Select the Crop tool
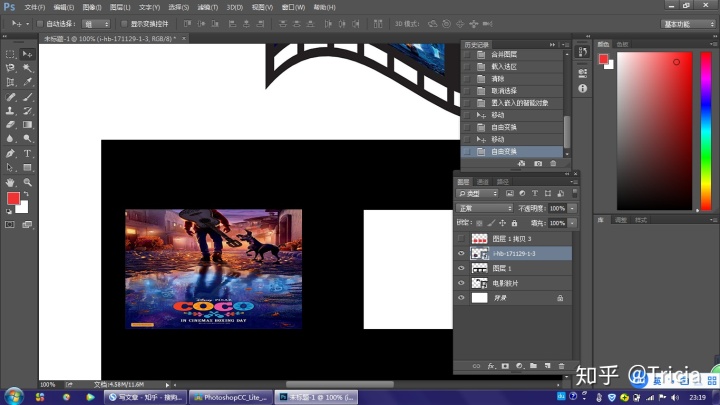 coord(10,82)
